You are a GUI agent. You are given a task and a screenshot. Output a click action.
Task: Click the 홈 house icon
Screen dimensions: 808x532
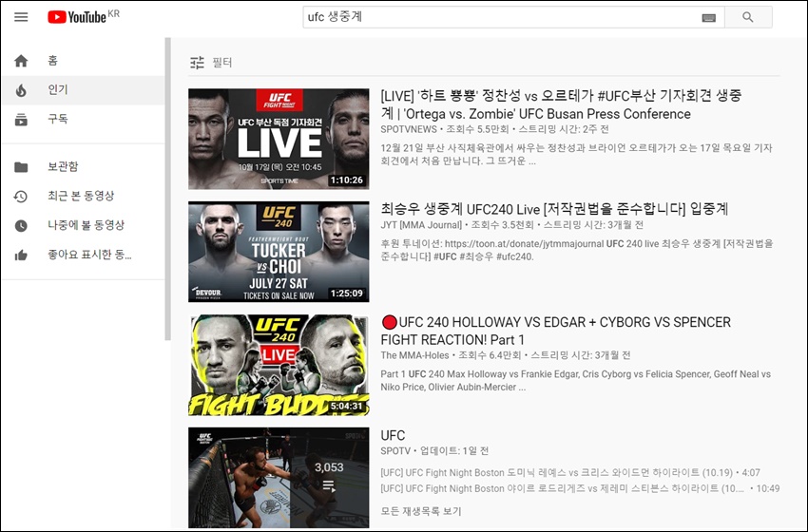click(21, 61)
